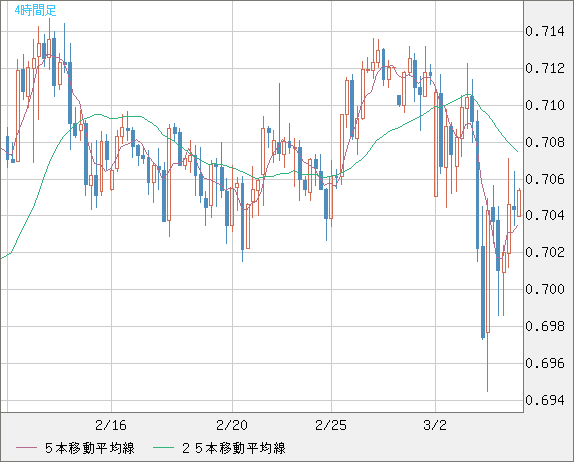Click the 0.706 price axis label
The width and height of the screenshot is (574, 462).
click(x=545, y=179)
